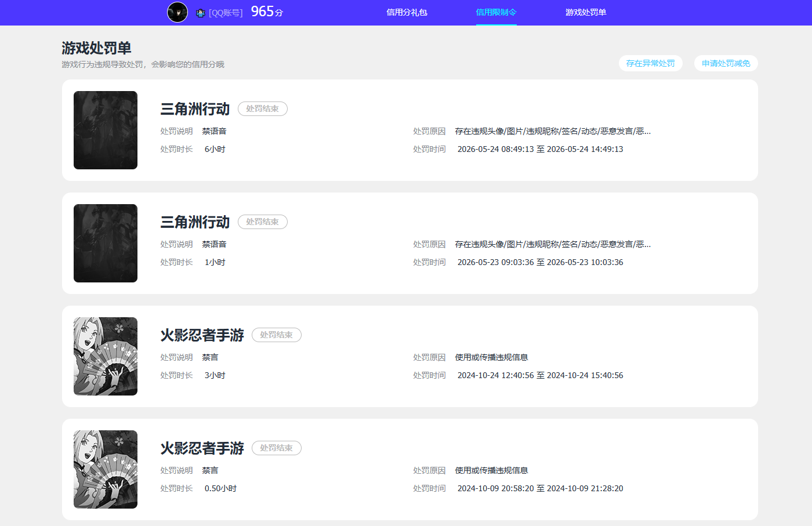Click the 存在异常处罚 button
Image resolution: width=812 pixels, height=526 pixels.
point(651,63)
